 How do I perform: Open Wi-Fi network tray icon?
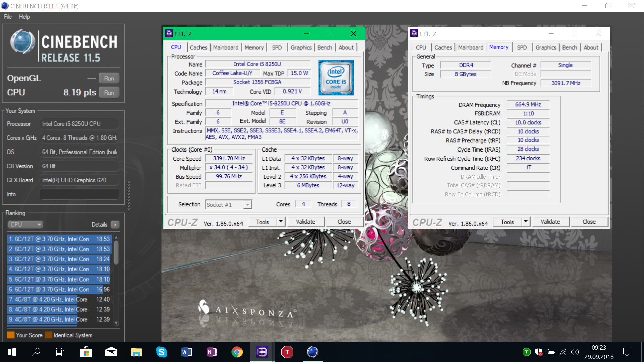(x=563, y=352)
